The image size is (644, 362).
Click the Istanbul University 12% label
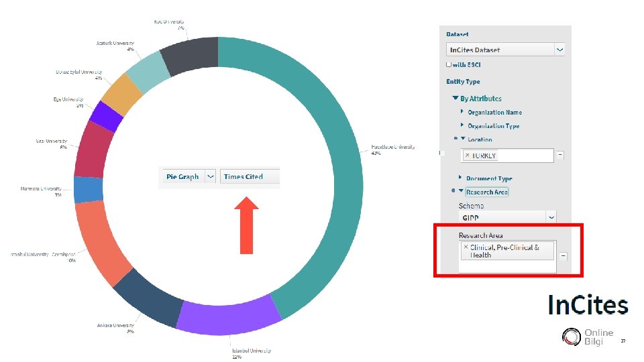[x=251, y=353]
